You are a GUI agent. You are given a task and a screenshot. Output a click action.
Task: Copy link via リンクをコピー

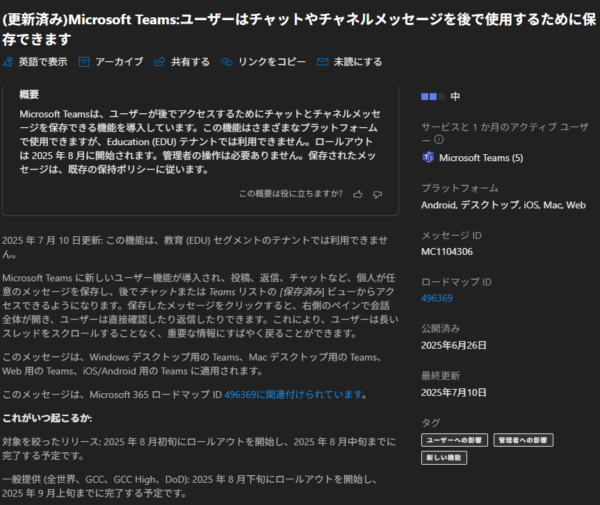point(272,62)
